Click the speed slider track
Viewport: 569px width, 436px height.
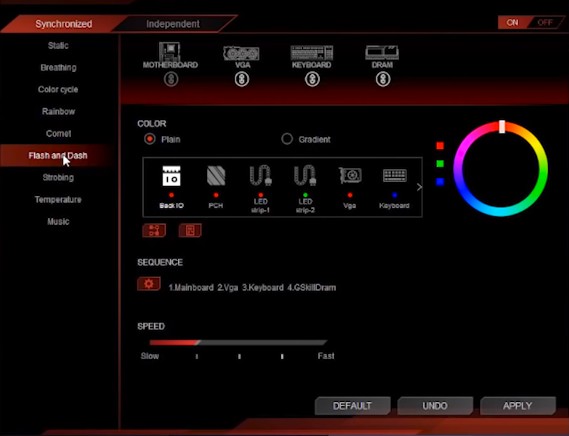pos(238,342)
